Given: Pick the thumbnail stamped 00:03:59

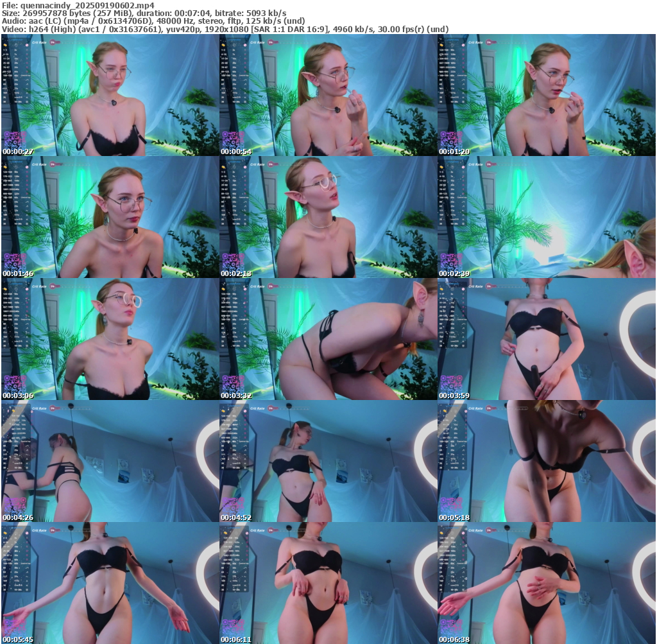Looking at the screenshot, I should [547, 339].
